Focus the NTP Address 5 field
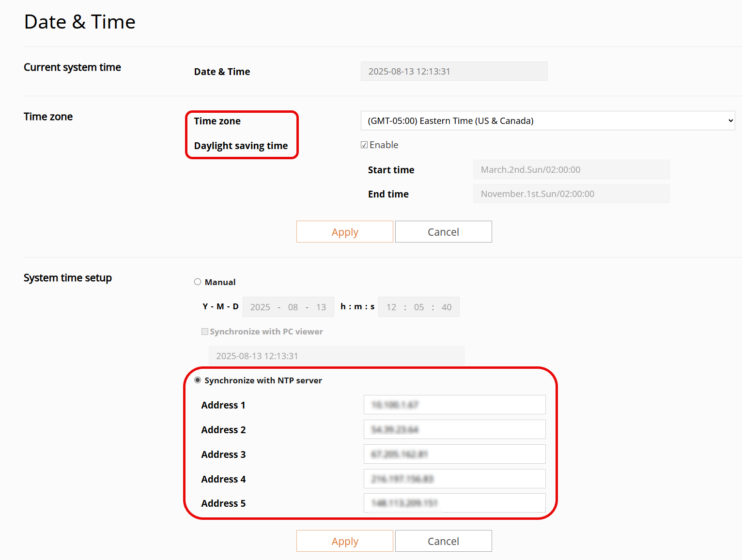The width and height of the screenshot is (742, 560). (x=454, y=503)
